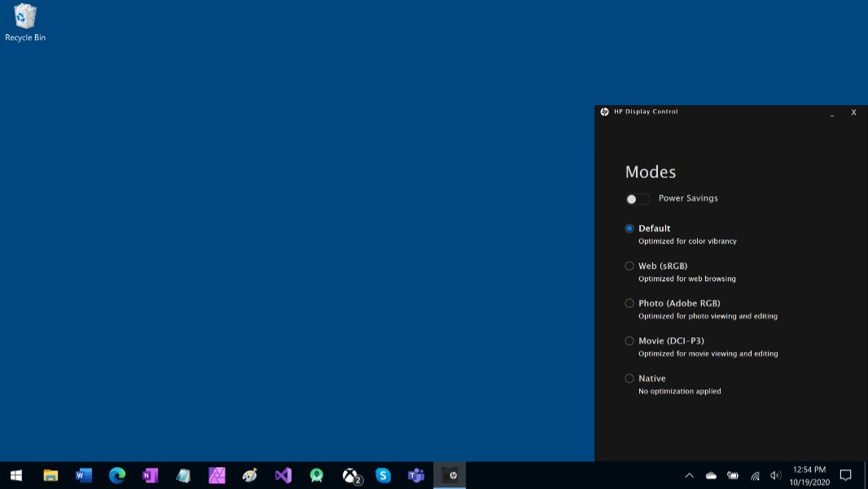Screen dimensions: 868x489
Task: Open Skype from the taskbar
Action: [x=383, y=475]
